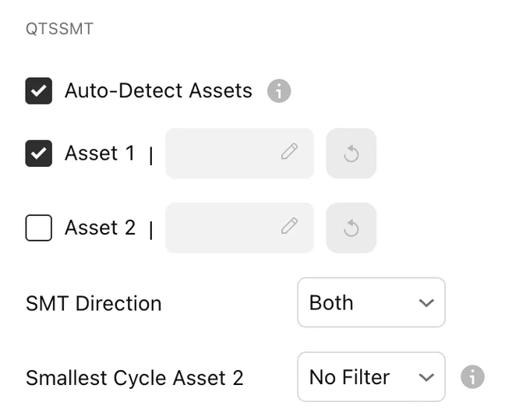Expand the Smallest Cycle Asset 2 dropdown
The image size is (530, 420).
(x=371, y=376)
